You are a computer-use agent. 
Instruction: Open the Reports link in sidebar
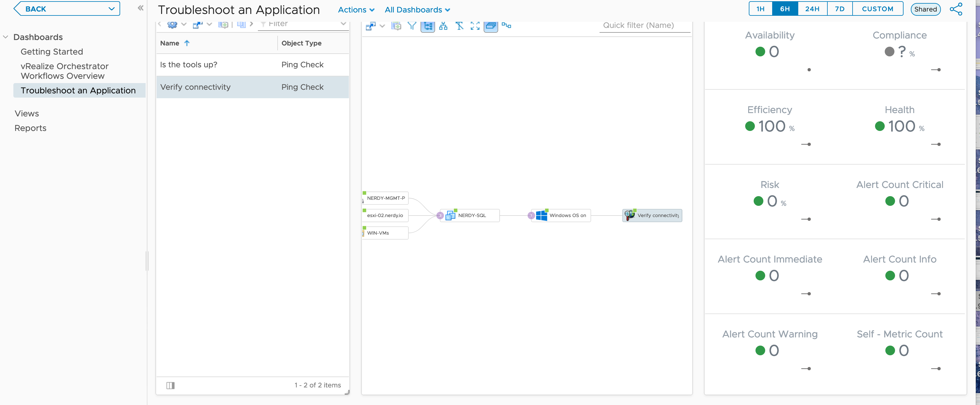30,128
